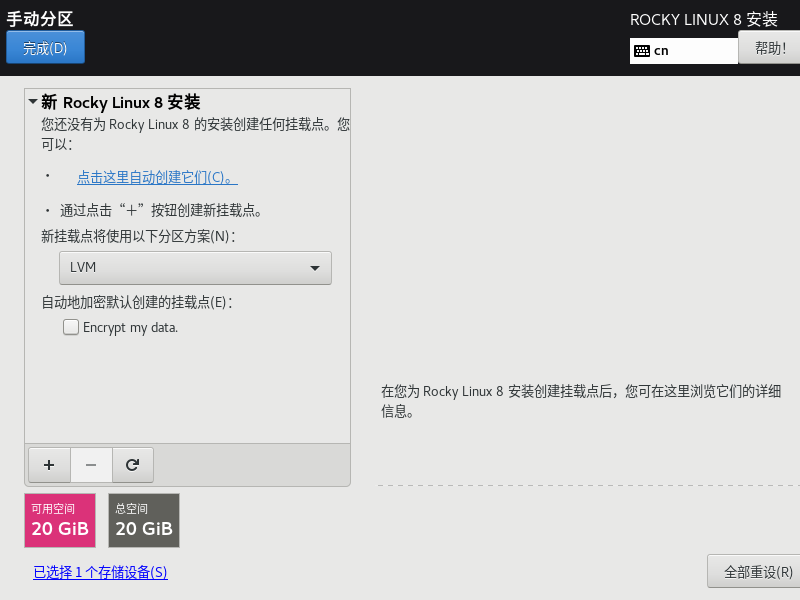The image size is (800, 600).
Task: Click the 总空间 20 GiB box
Action: [x=144, y=520]
